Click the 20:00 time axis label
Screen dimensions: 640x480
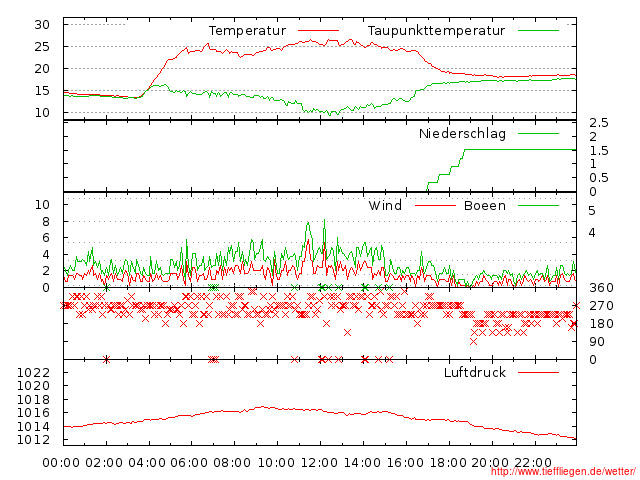490,462
